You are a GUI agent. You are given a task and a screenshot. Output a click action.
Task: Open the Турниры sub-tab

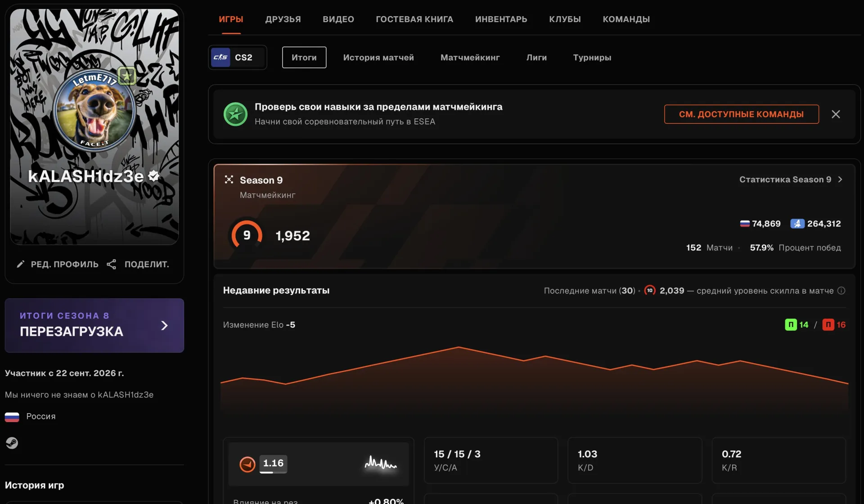(x=592, y=57)
